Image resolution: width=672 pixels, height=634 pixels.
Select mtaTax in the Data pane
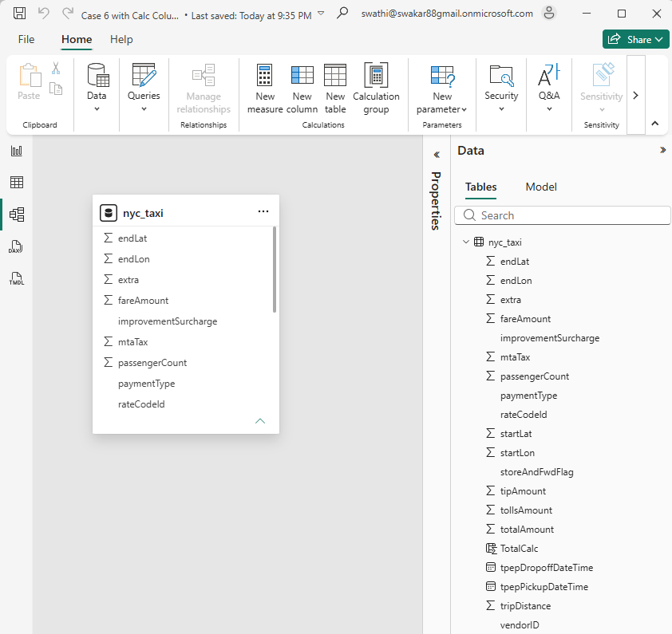(515, 356)
